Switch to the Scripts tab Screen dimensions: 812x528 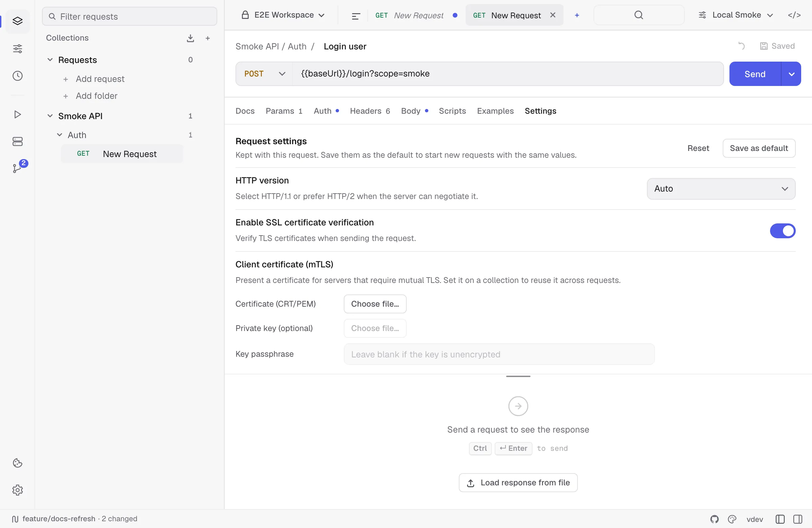(x=452, y=111)
